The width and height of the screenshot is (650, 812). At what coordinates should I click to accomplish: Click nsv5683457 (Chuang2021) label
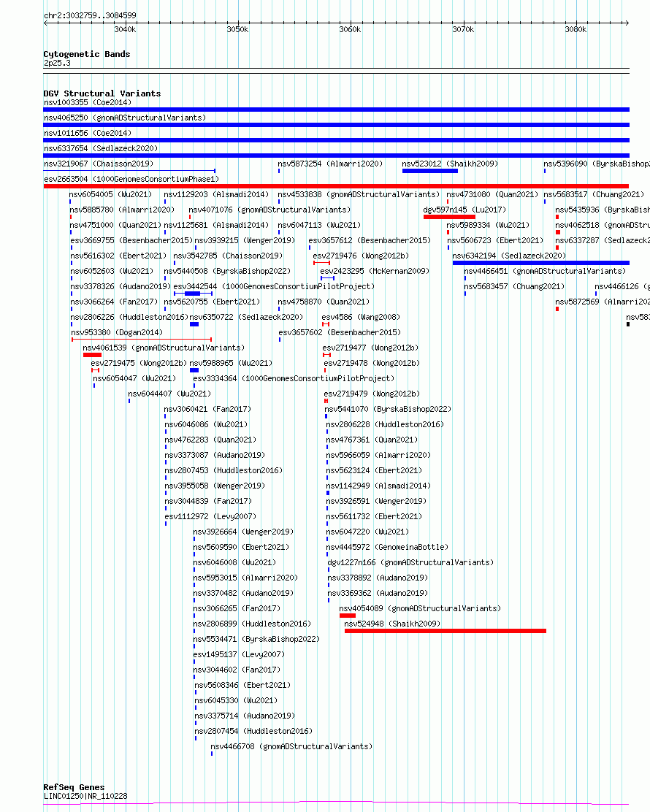point(514,287)
